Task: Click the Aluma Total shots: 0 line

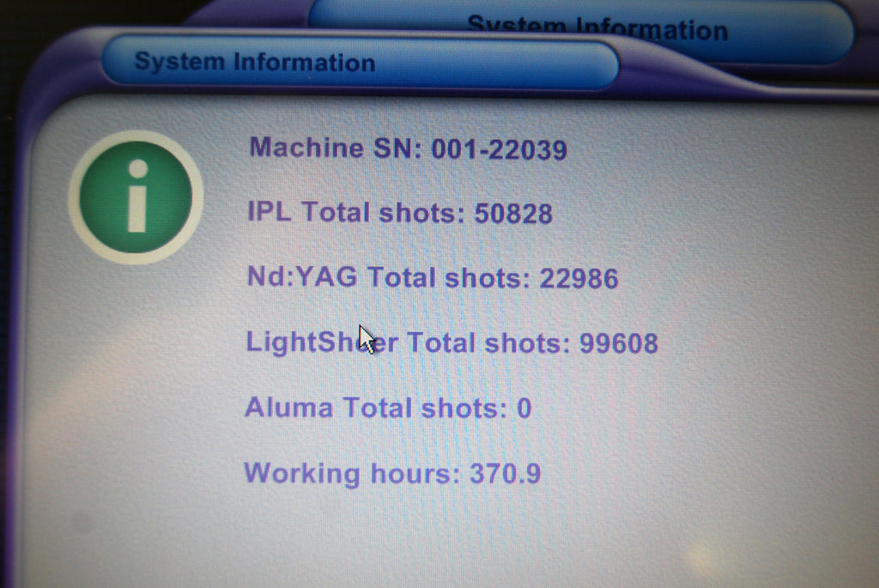Action: tap(388, 408)
